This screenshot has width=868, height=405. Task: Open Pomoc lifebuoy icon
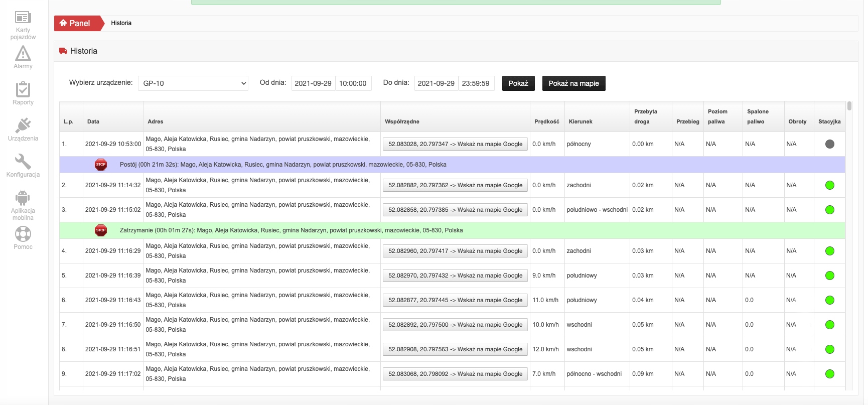23,234
